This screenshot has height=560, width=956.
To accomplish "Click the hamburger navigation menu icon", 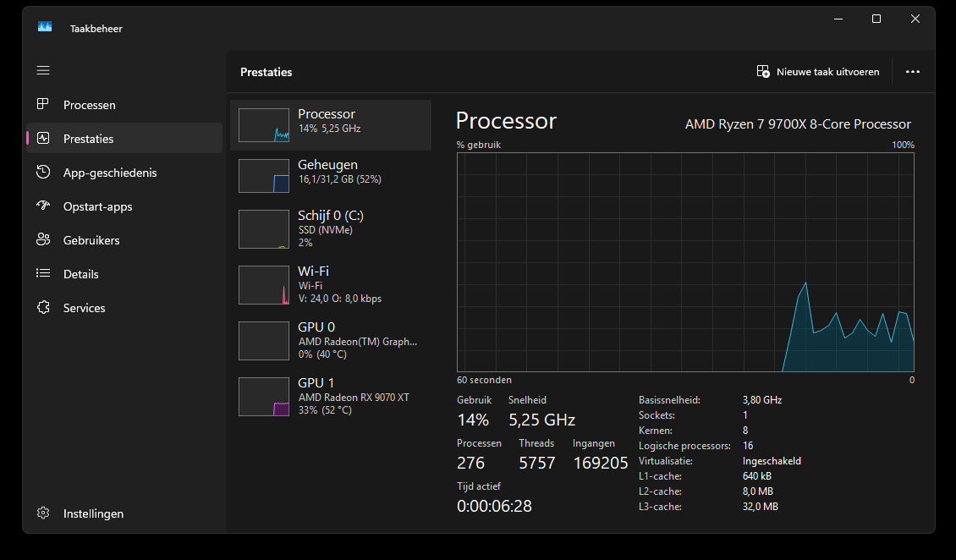I will pos(43,70).
